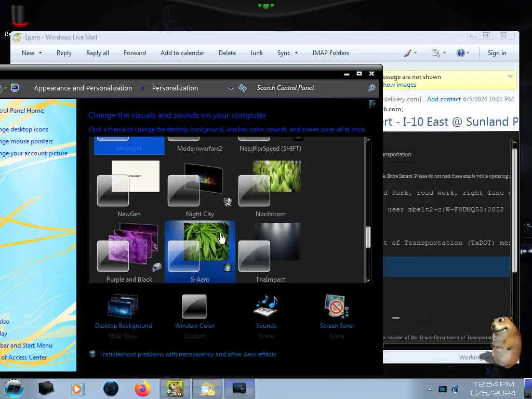Click Add contact link in Live Mail
The image size is (532, 399).
pyautogui.click(x=444, y=99)
